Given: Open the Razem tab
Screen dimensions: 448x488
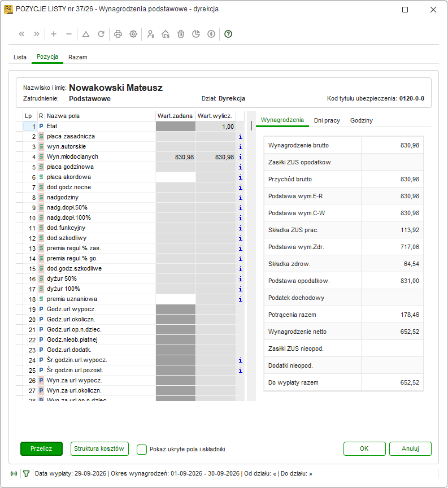Looking at the screenshot, I should (78, 57).
